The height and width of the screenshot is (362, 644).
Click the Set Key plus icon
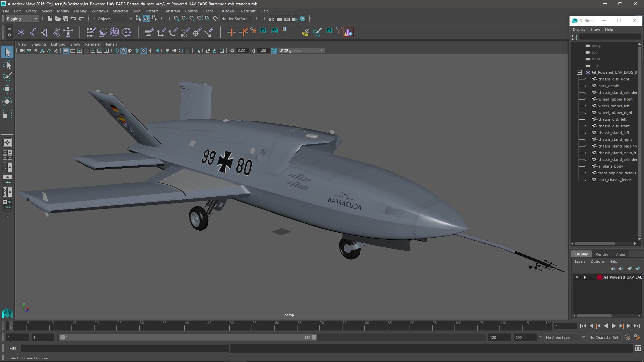(x=231, y=32)
